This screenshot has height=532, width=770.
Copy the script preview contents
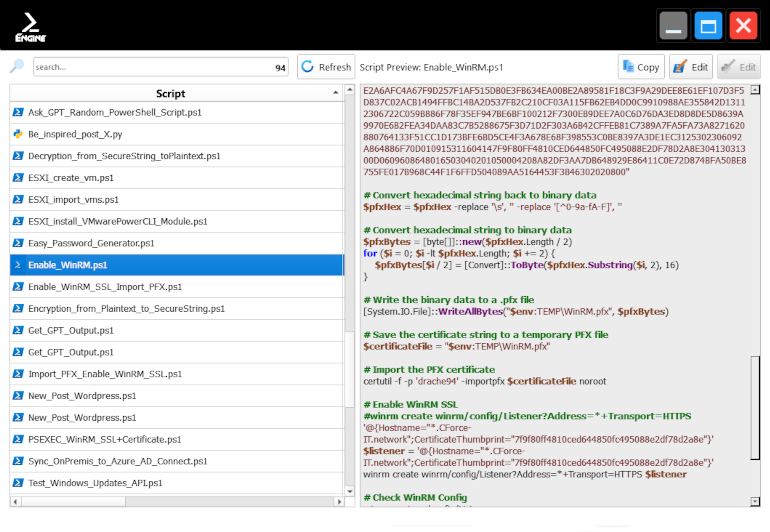pos(640,67)
